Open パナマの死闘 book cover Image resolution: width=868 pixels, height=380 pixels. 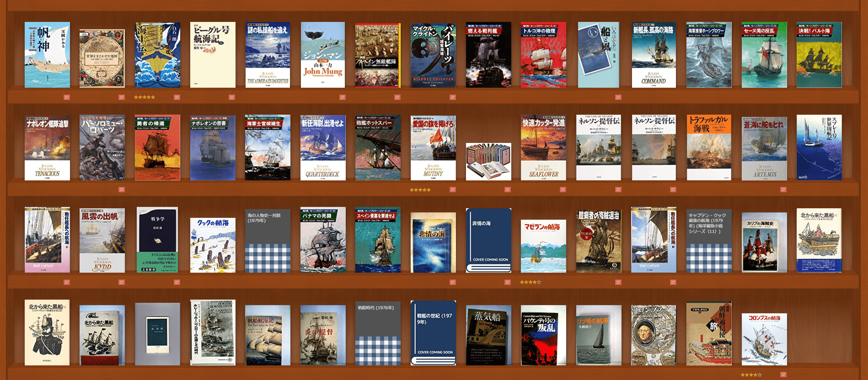tap(323, 240)
